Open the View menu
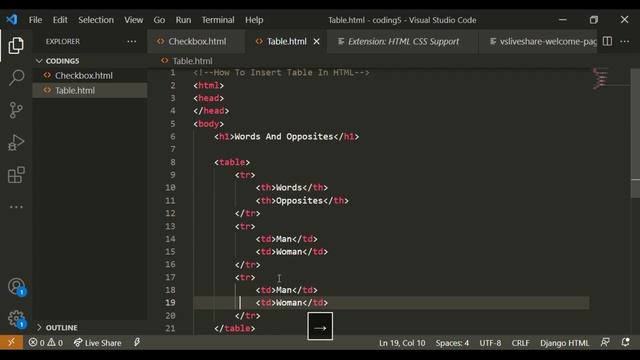Viewport: 640px width, 360px height. pos(133,20)
